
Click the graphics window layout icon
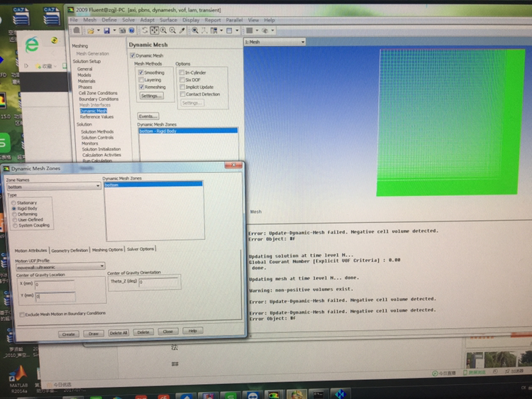point(229,31)
